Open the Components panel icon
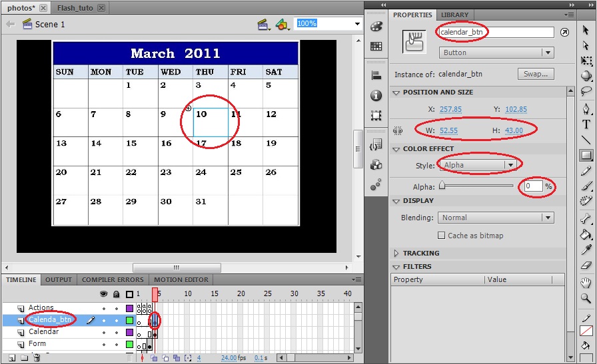This screenshot has width=597, height=364. coord(376,164)
